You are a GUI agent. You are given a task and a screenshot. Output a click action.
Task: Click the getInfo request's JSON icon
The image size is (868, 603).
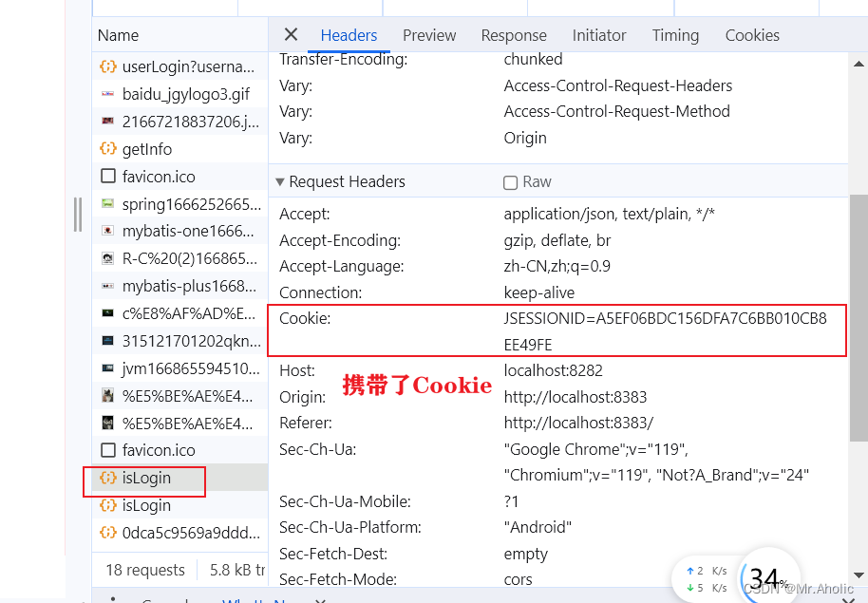pos(107,148)
